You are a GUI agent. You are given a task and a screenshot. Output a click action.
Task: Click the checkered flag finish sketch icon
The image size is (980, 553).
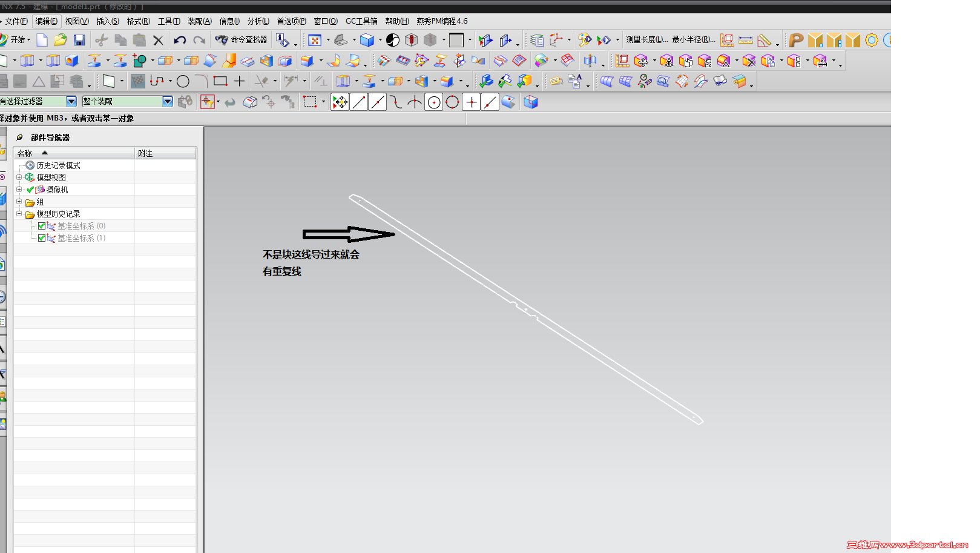coord(138,81)
